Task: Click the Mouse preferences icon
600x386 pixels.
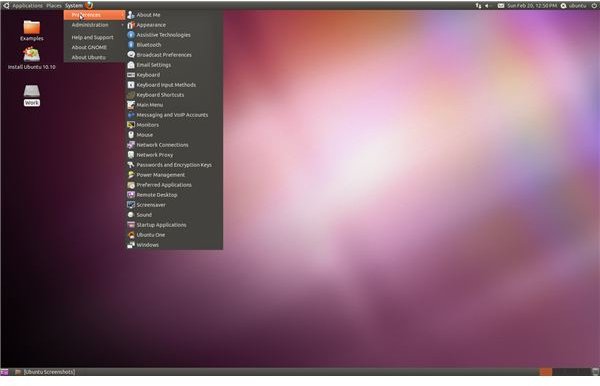Action: [131, 135]
